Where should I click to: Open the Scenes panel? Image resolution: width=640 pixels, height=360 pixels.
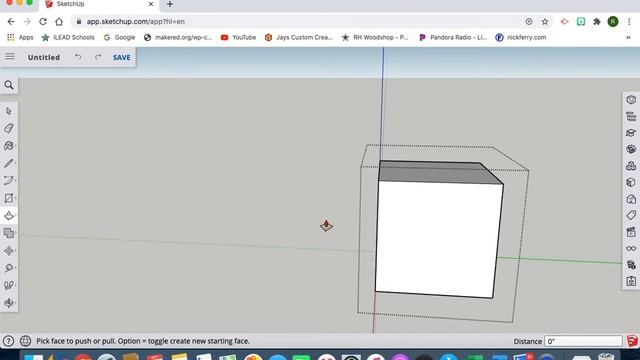click(x=631, y=232)
